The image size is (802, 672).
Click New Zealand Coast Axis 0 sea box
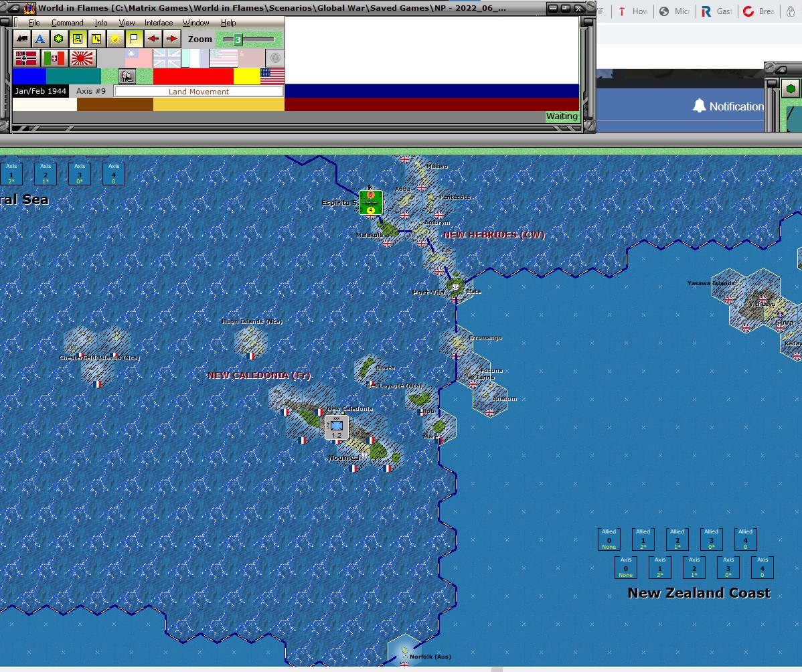click(625, 567)
